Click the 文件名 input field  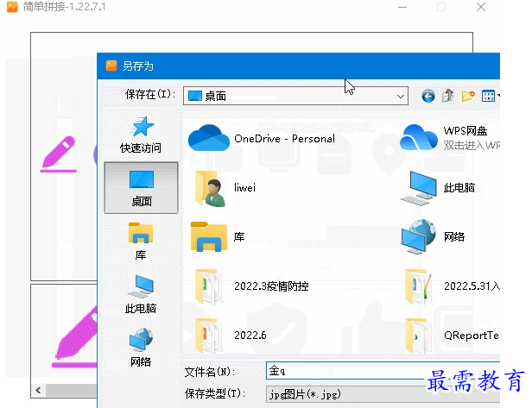pyautogui.click(x=383, y=371)
